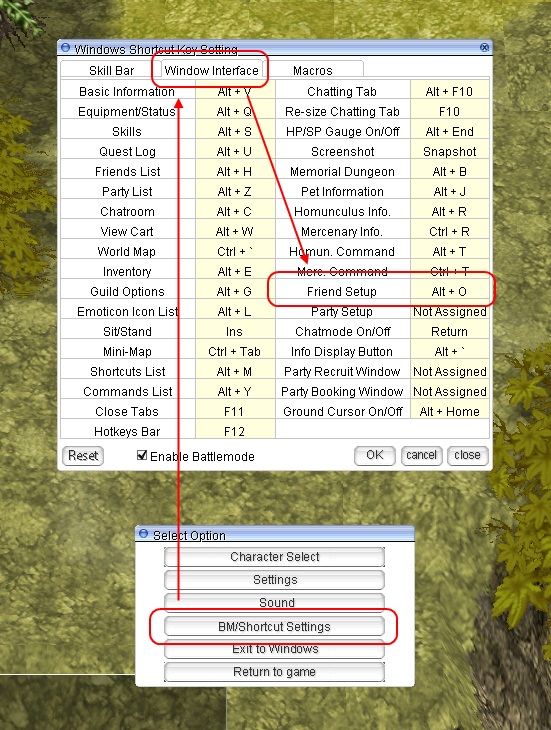Click the Screenshot label
The height and width of the screenshot is (730, 551).
tap(343, 151)
